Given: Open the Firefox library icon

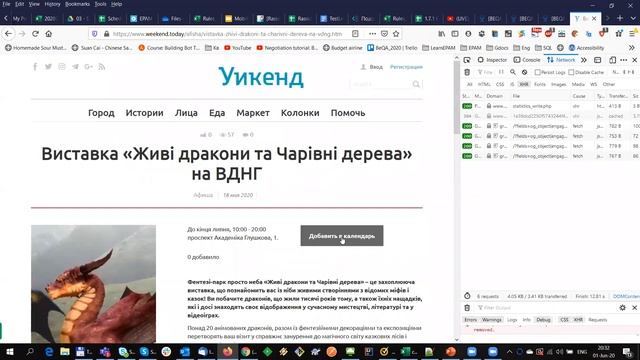Looking at the screenshot, I should tap(442, 34).
